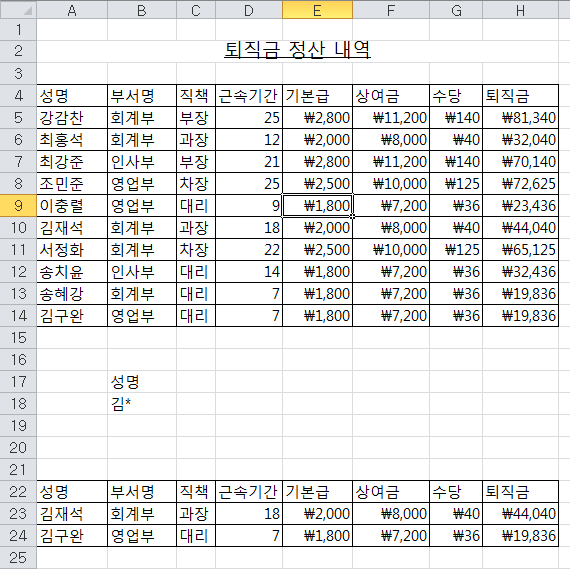Click header cell 성명 in row 4

pos(72,96)
